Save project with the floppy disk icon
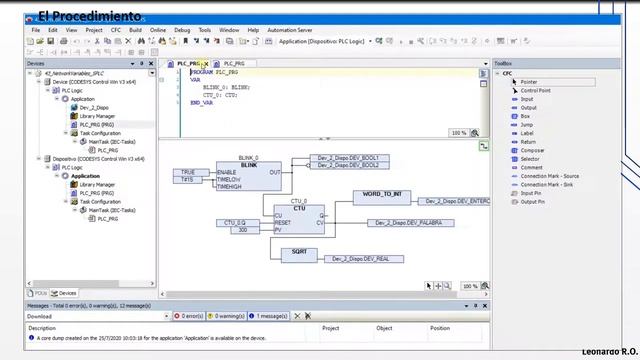The width and height of the screenshot is (640, 360). pyautogui.click(x=51, y=41)
